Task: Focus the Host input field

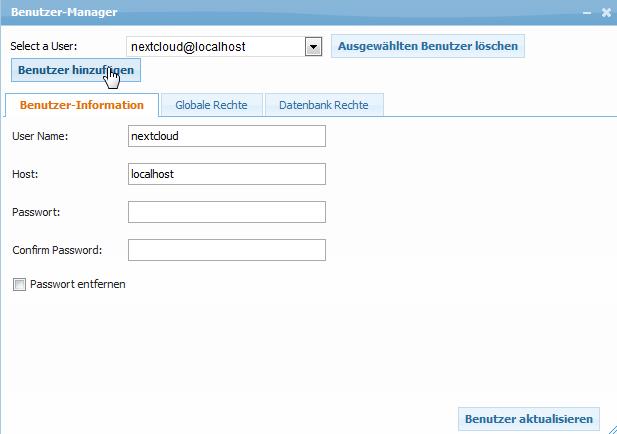Action: (227, 174)
